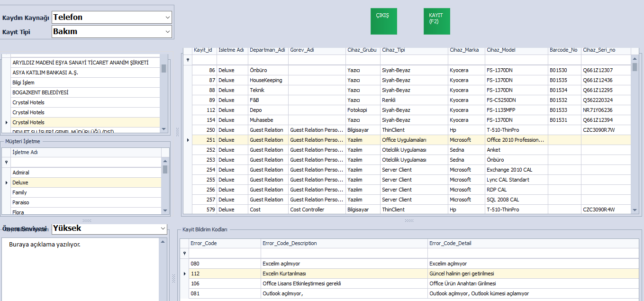The height and width of the screenshot is (301, 644).
Task: Sort by the Cihaz_Model column header
Action: [516, 50]
